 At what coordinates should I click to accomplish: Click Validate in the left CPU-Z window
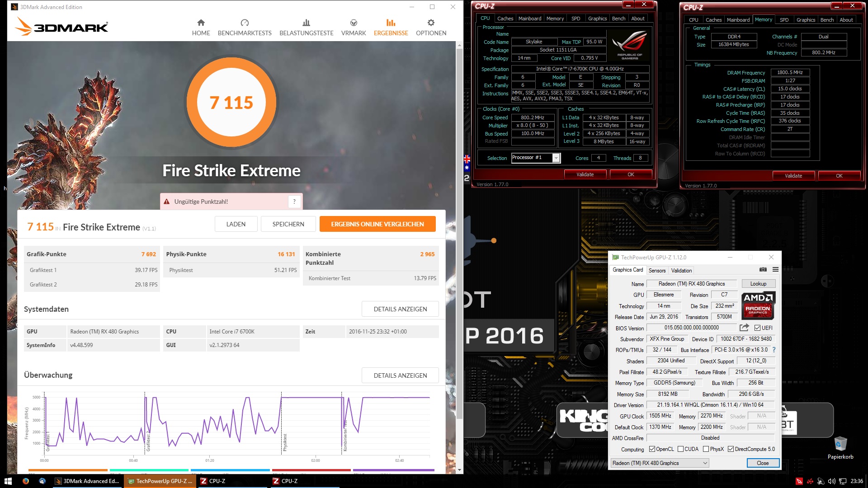(x=585, y=174)
